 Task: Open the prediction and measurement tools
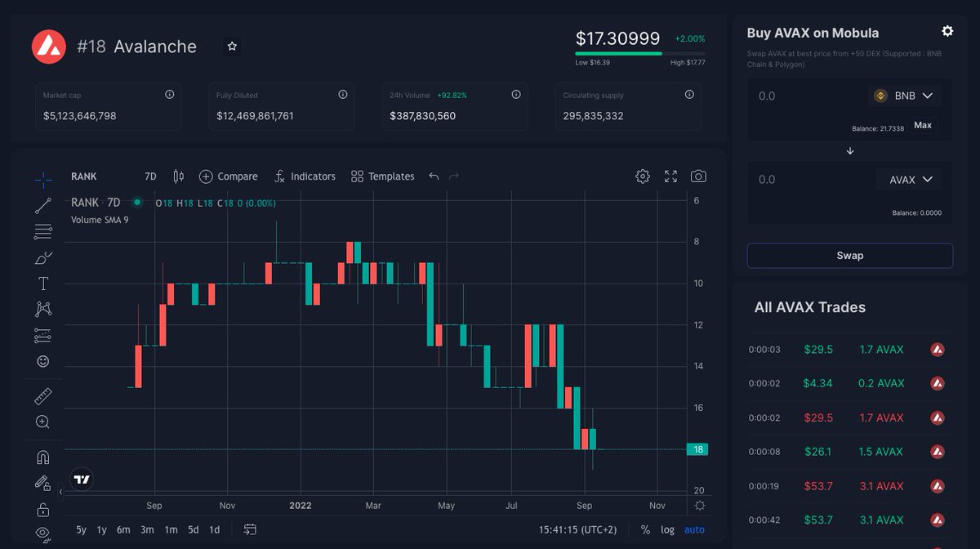43,335
